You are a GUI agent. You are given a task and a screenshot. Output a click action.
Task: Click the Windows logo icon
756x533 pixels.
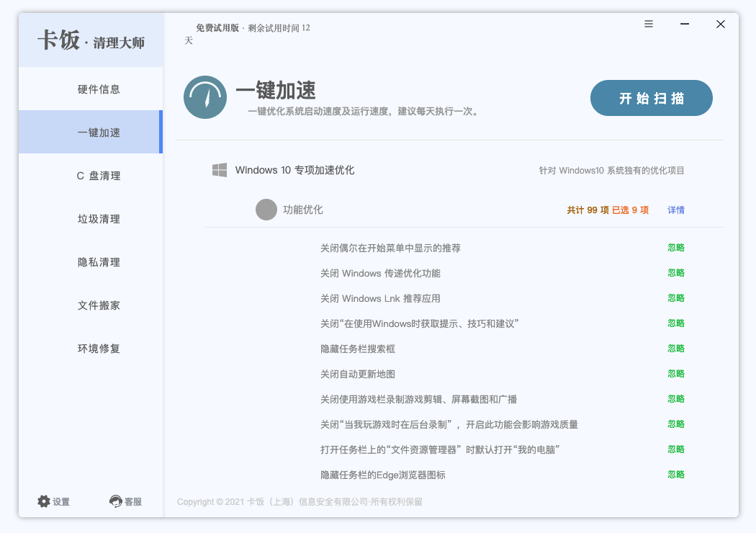point(220,170)
